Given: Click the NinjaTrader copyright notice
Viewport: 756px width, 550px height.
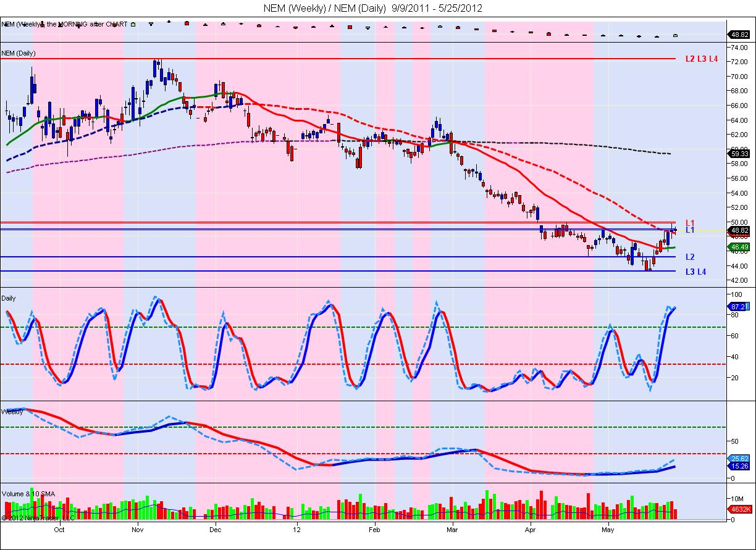Looking at the screenshot, I should pos(38,518).
